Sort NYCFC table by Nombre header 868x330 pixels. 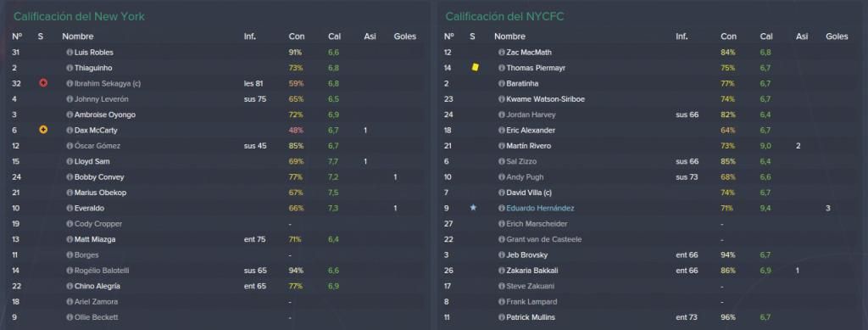tap(509, 36)
